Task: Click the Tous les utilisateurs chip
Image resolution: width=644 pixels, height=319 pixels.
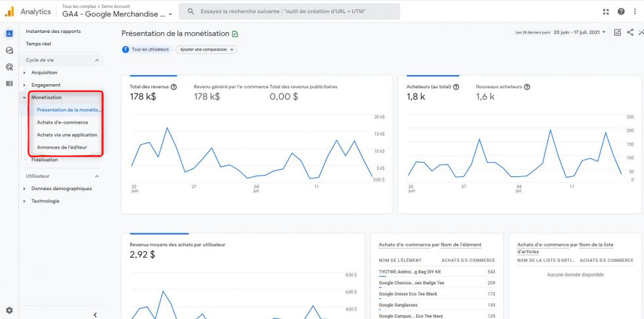Action: point(146,49)
